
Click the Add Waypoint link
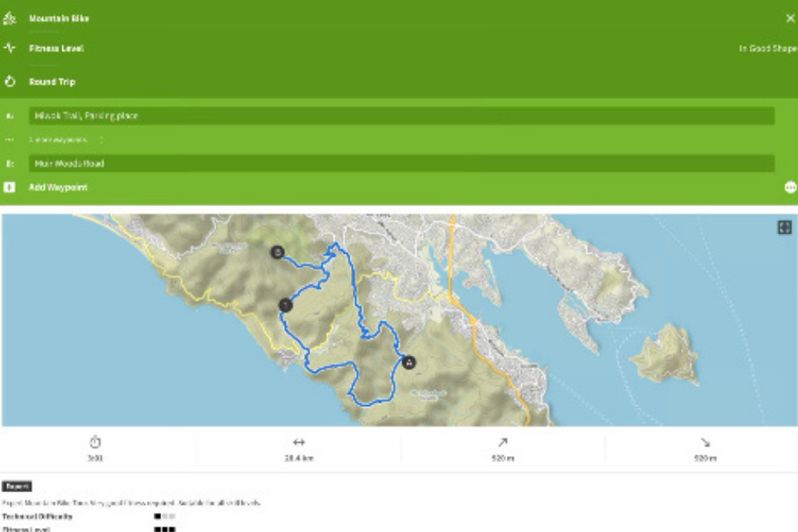tap(58, 187)
